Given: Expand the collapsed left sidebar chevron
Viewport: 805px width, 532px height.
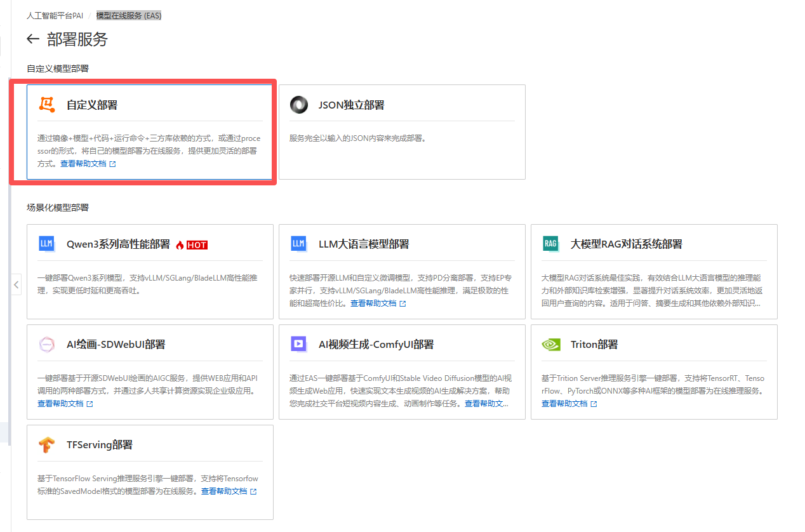Looking at the screenshot, I should pos(17,285).
